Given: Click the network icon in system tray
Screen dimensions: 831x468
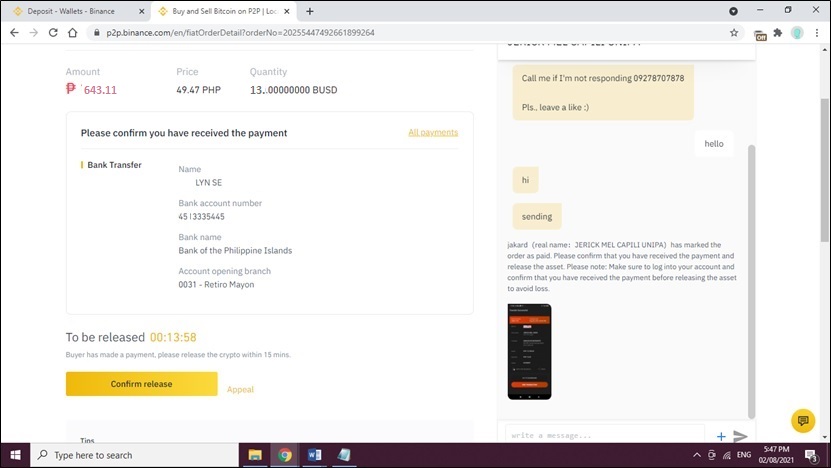Looking at the screenshot, I should (x=727, y=455).
